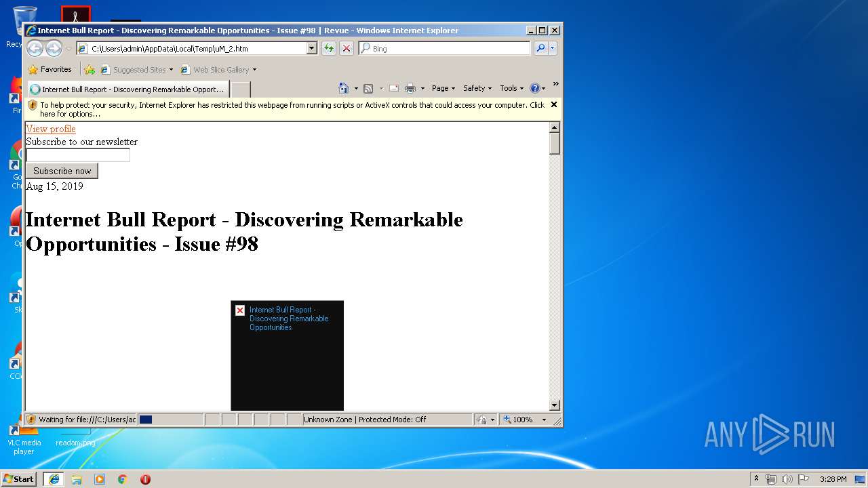Viewport: 868px width, 488px height.
Task: Click the Read Mail envelope icon
Action: [x=393, y=88]
